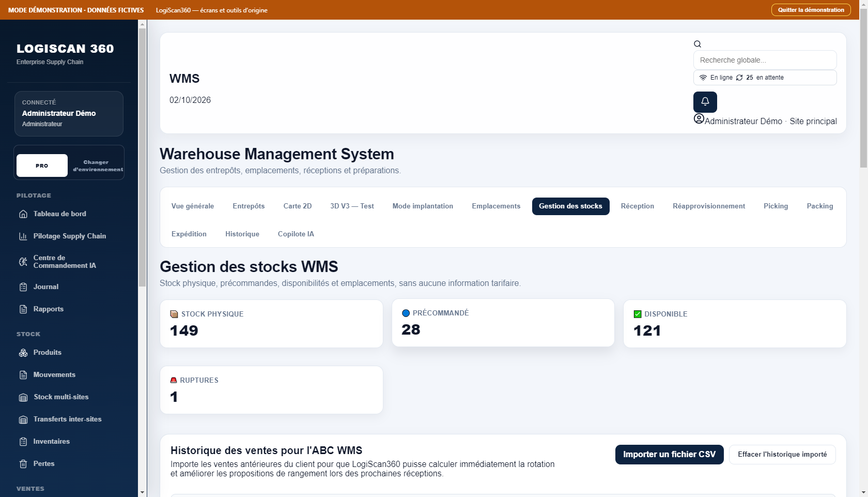Switch to the Réception tab
The width and height of the screenshot is (868, 497).
pyautogui.click(x=638, y=206)
